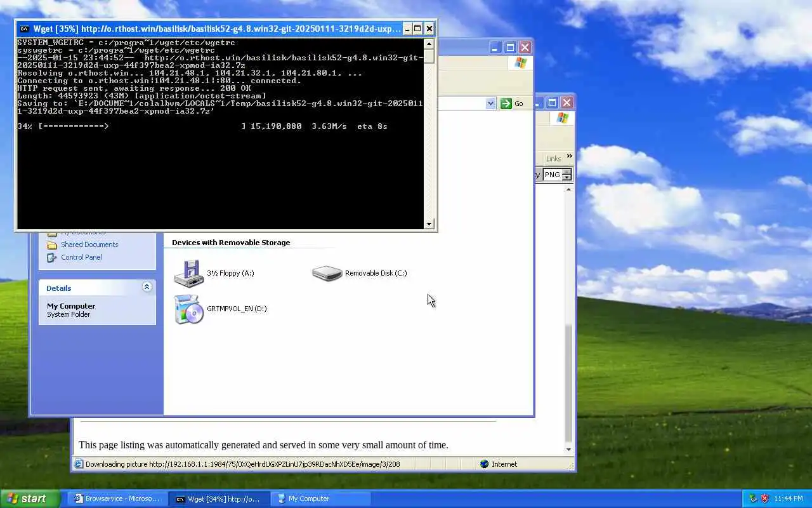Viewport: 812px width, 508px height.
Task: Click the safely remove hardware tray icon
Action: tap(753, 498)
